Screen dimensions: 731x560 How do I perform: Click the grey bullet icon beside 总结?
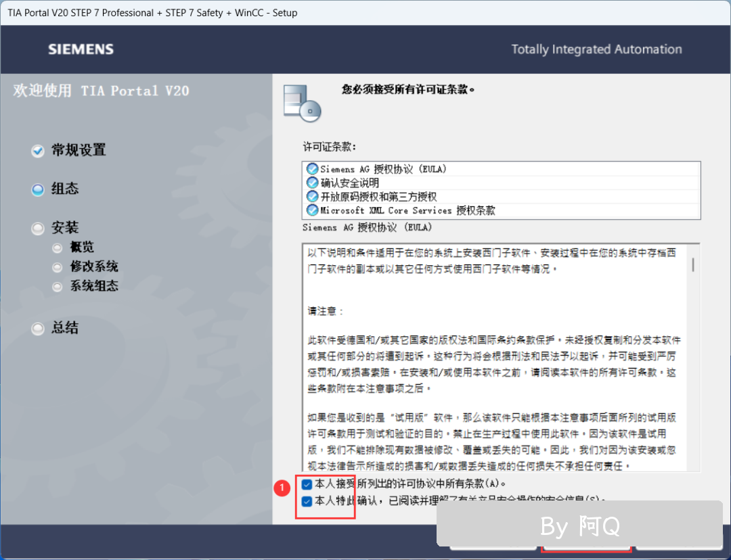click(38, 329)
